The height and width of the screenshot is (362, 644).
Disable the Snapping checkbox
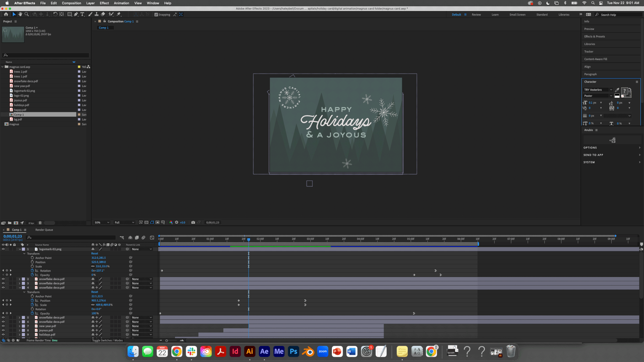point(156,15)
